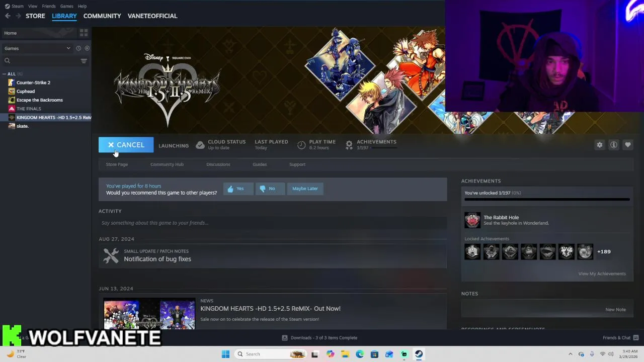Sort library by recent activity clock icon
The height and width of the screenshot is (362, 644).
coord(78,48)
